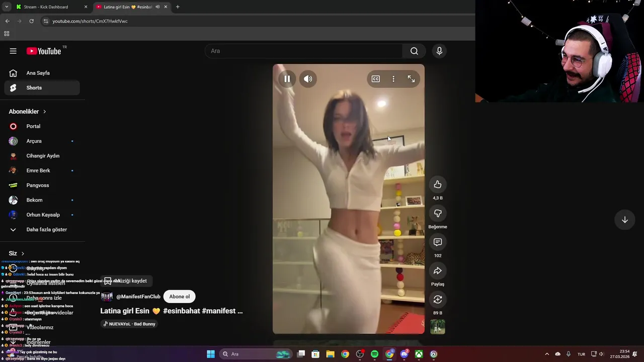Open the remix button showing 89 B
The image size is (644, 362).
click(438, 300)
